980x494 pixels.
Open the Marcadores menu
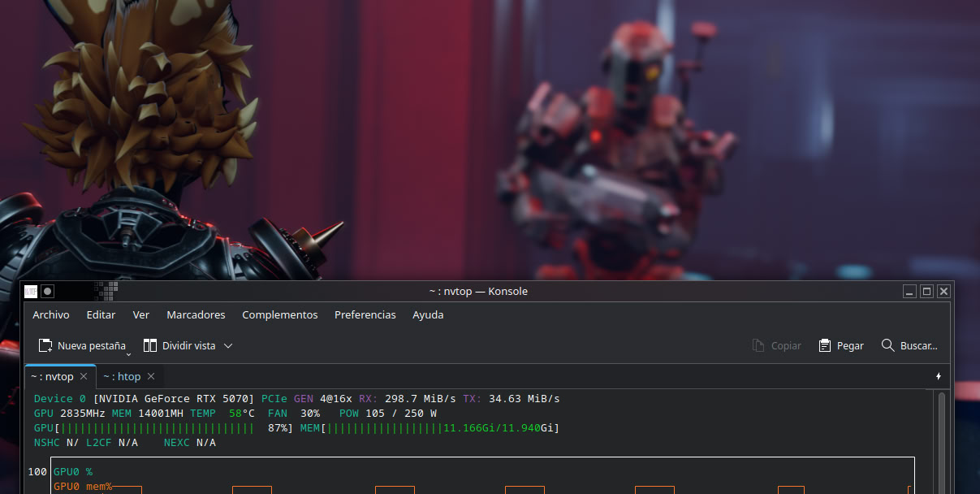coord(196,314)
